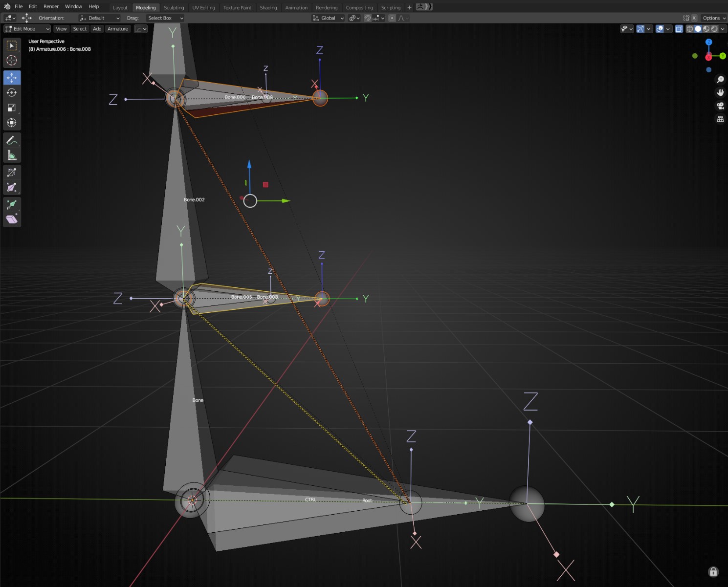Open the pivot point dropdown
Image resolution: width=728 pixels, height=587 pixels.
pos(354,18)
